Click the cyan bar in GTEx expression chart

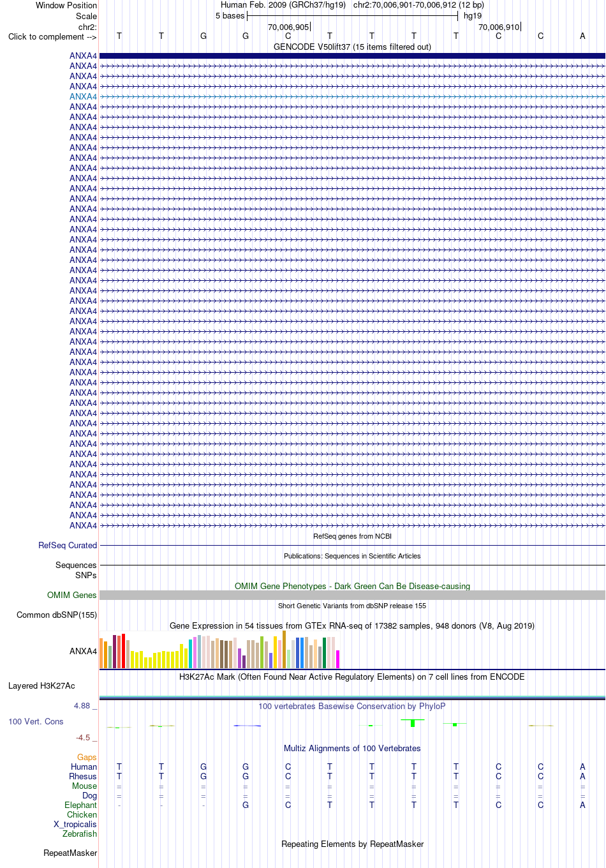[190, 654]
